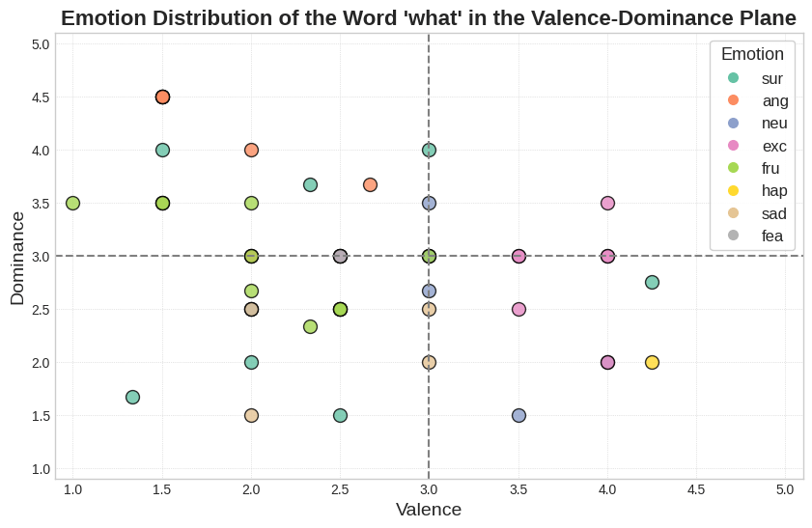Click the orange 'ang' legend marker
812x528 pixels.
click(x=734, y=100)
